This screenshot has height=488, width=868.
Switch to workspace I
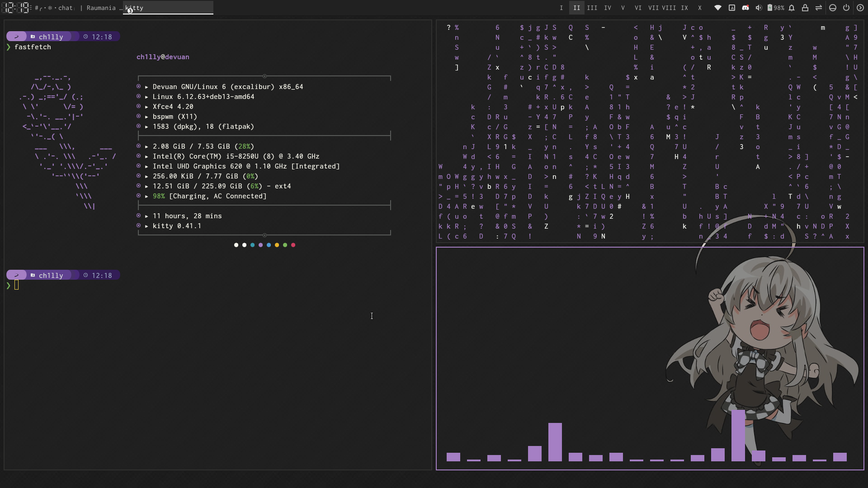click(561, 8)
